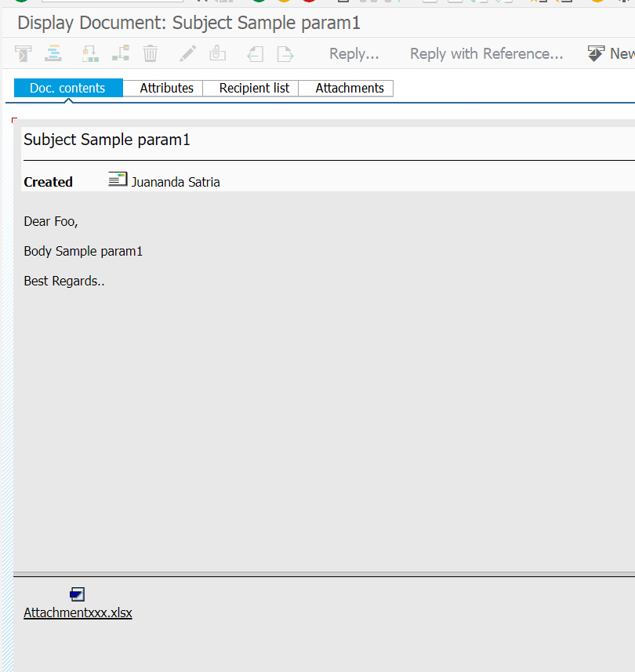This screenshot has width=635, height=672.
Task: Click the first toolbar icon left of the align icon
Action: pyautogui.click(x=24, y=54)
